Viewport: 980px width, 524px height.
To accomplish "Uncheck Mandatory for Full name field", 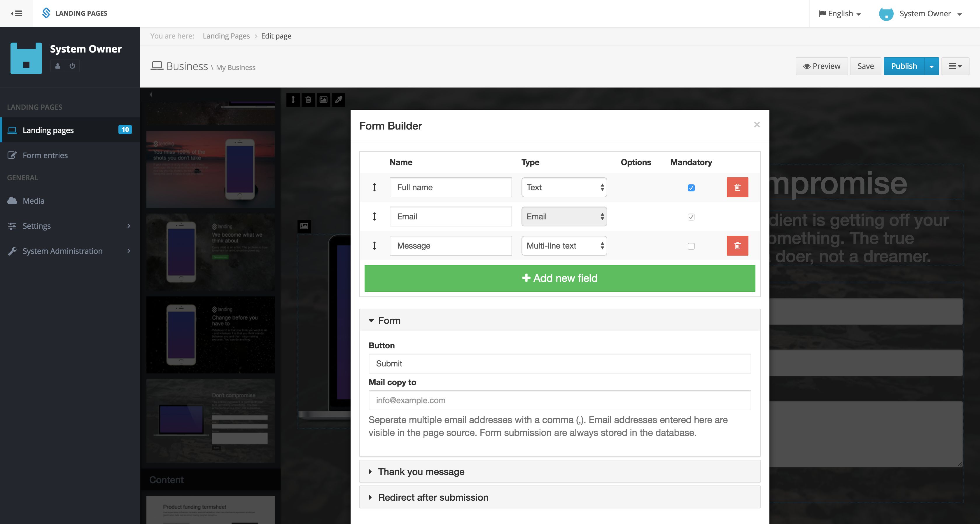I will pyautogui.click(x=691, y=188).
